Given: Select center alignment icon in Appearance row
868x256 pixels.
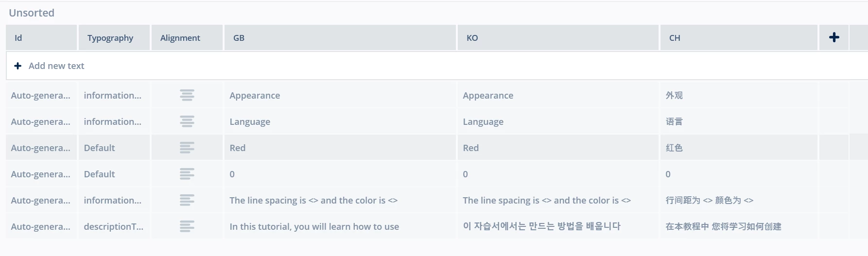Looking at the screenshot, I should (x=187, y=95).
